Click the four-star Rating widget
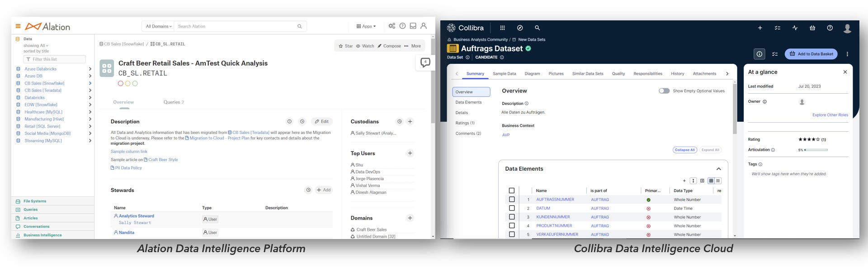Image resolution: width=868 pixels, height=268 pixels. 809,139
